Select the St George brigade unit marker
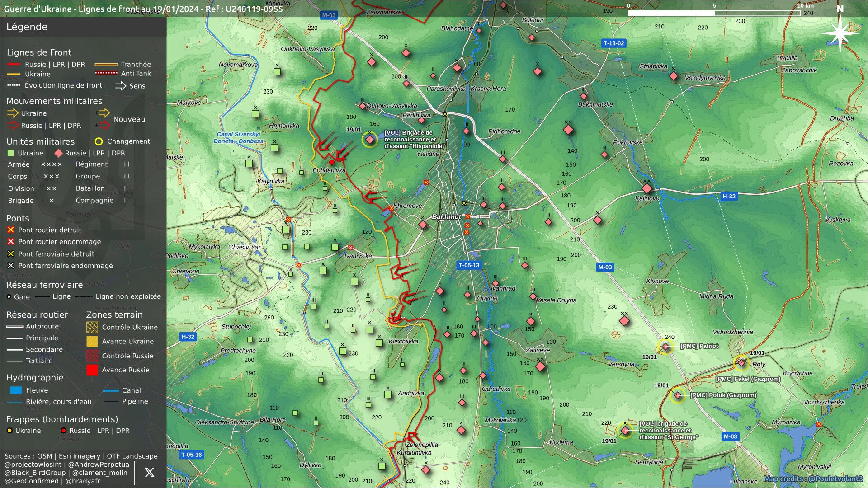The image size is (868, 488). pos(625,430)
